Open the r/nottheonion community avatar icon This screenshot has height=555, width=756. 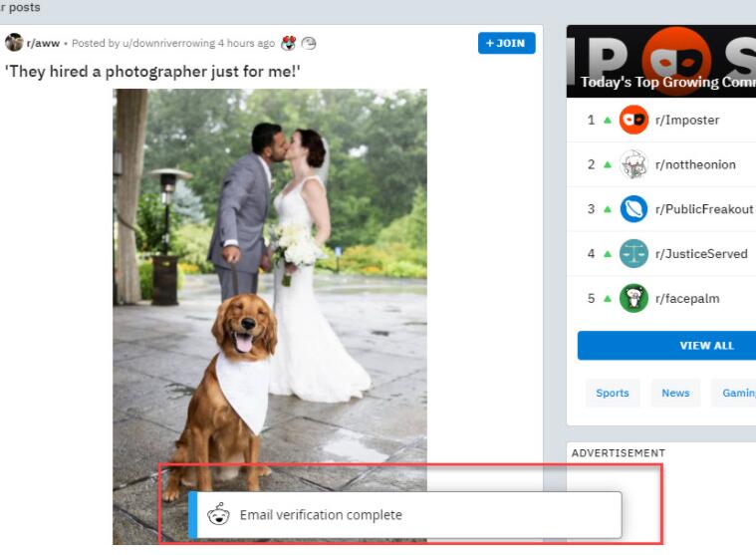click(x=633, y=164)
